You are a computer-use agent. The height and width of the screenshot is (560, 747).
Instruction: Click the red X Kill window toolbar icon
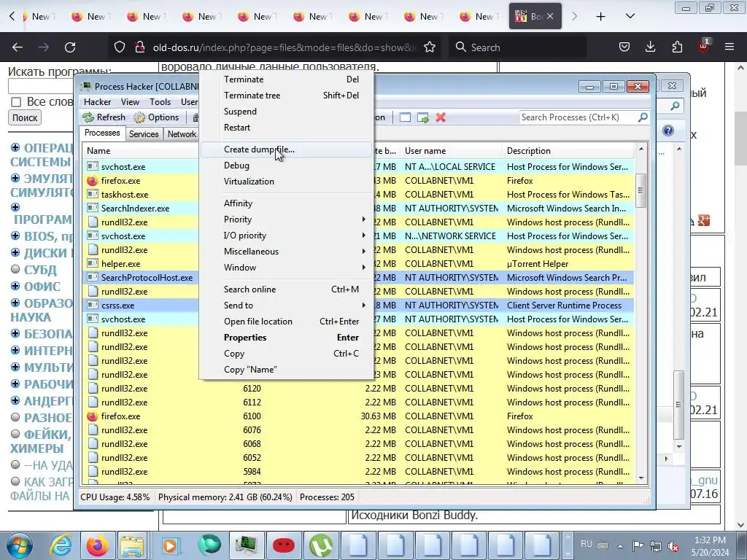click(x=441, y=117)
